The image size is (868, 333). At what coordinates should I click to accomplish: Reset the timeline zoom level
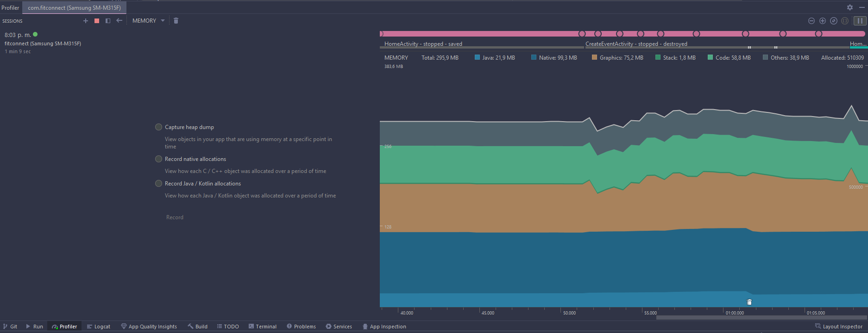834,21
